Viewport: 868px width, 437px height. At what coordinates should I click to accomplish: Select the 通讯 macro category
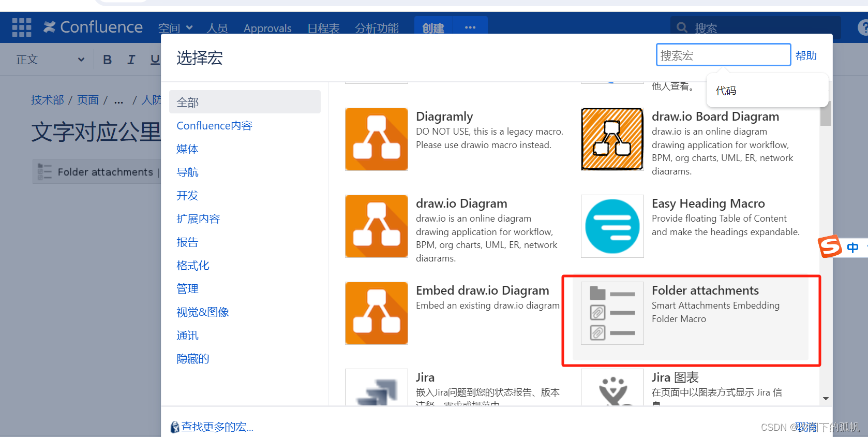[187, 336]
